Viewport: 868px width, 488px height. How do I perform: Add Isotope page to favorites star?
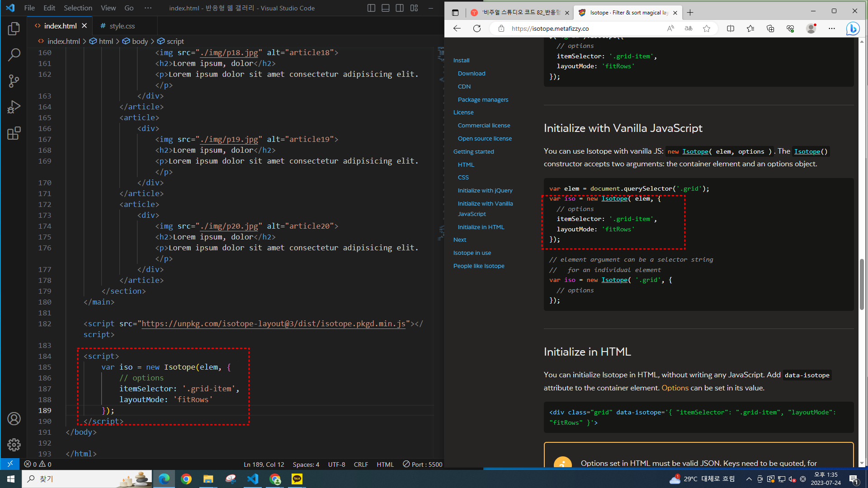pos(707,28)
